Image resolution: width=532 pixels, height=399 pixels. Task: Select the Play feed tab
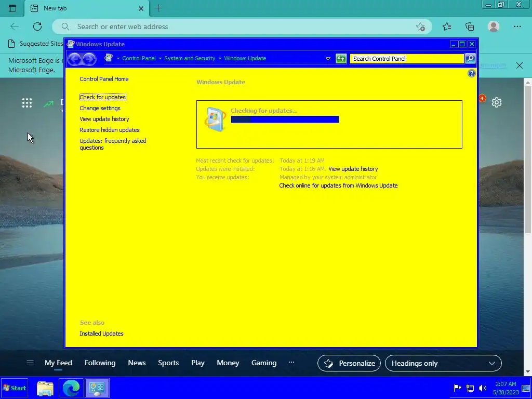point(198,363)
